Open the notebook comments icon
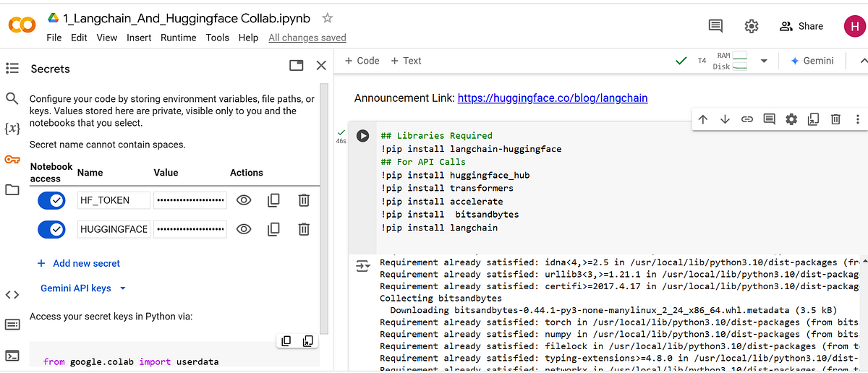The height and width of the screenshot is (373, 868). coord(715,26)
